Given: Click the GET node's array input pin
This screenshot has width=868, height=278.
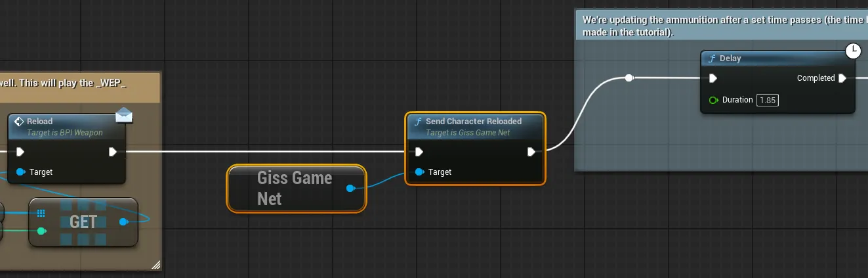Looking at the screenshot, I should click(x=41, y=214).
